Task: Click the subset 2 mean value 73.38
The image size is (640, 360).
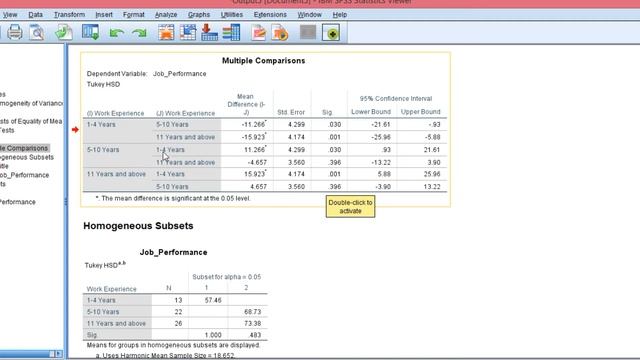Action: coord(253,324)
